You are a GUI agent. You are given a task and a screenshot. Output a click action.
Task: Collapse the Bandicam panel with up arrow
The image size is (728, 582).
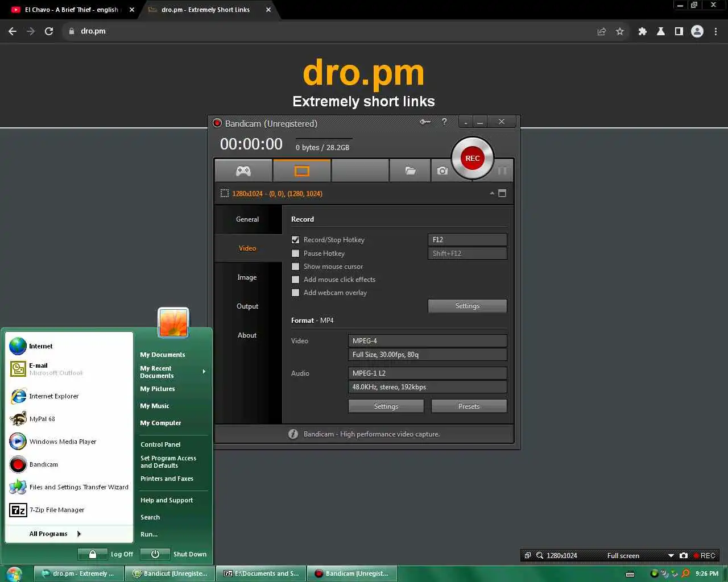(492, 193)
